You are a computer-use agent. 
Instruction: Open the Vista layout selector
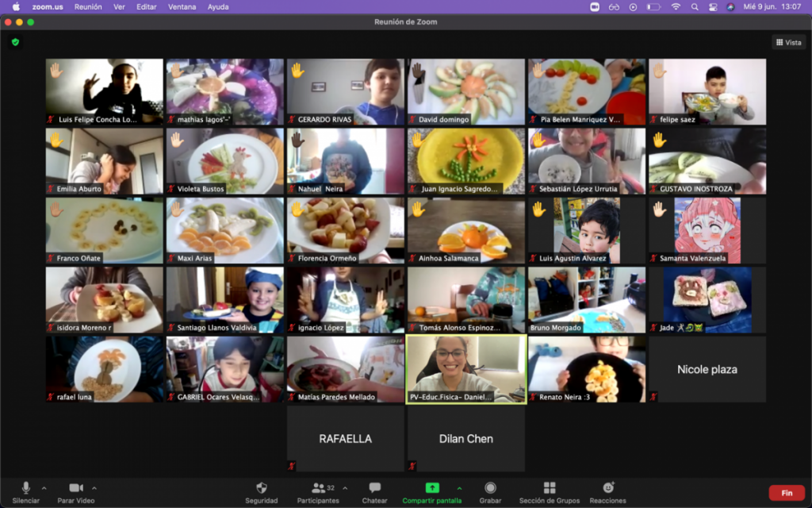point(788,42)
